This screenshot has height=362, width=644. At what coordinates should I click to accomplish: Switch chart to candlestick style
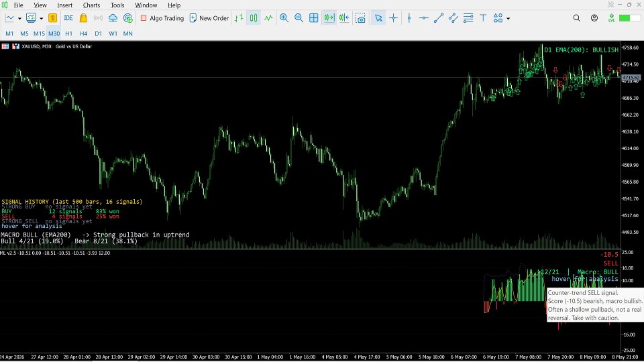(254, 18)
